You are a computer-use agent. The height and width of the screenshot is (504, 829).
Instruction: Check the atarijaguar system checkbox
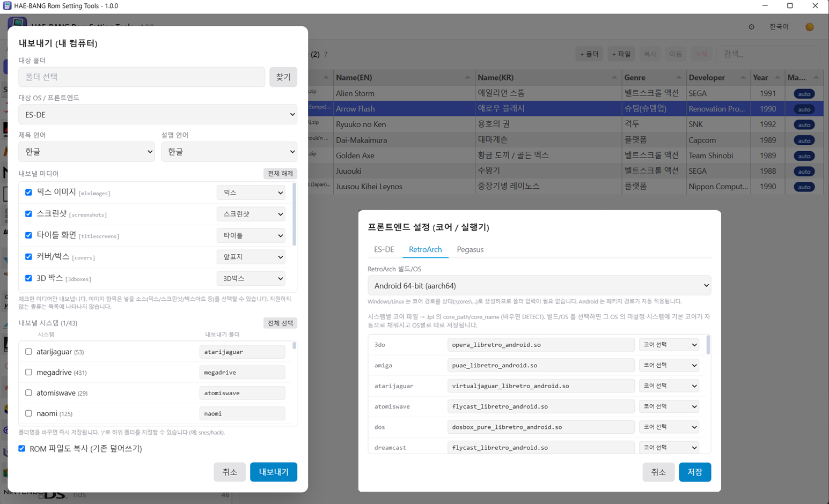pos(28,352)
